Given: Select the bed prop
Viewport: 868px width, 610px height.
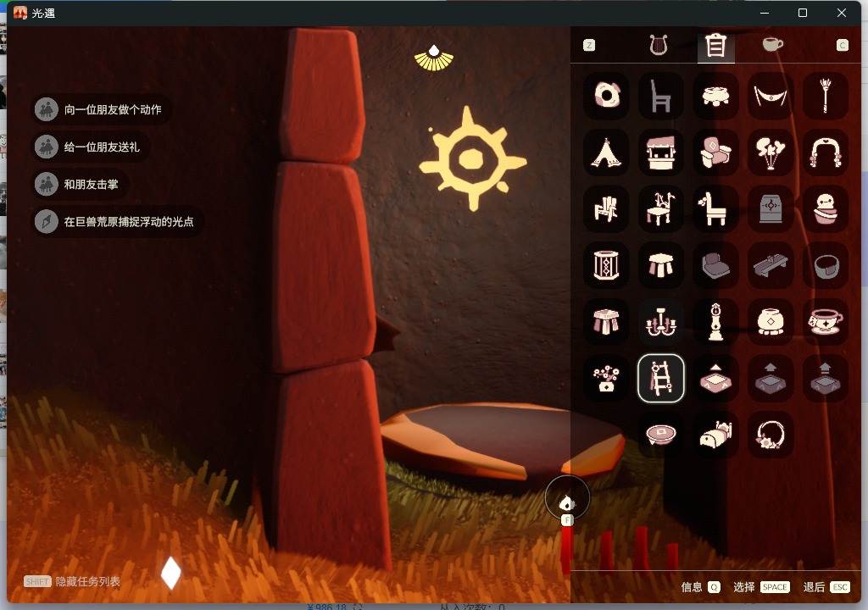Looking at the screenshot, I should point(715,435).
